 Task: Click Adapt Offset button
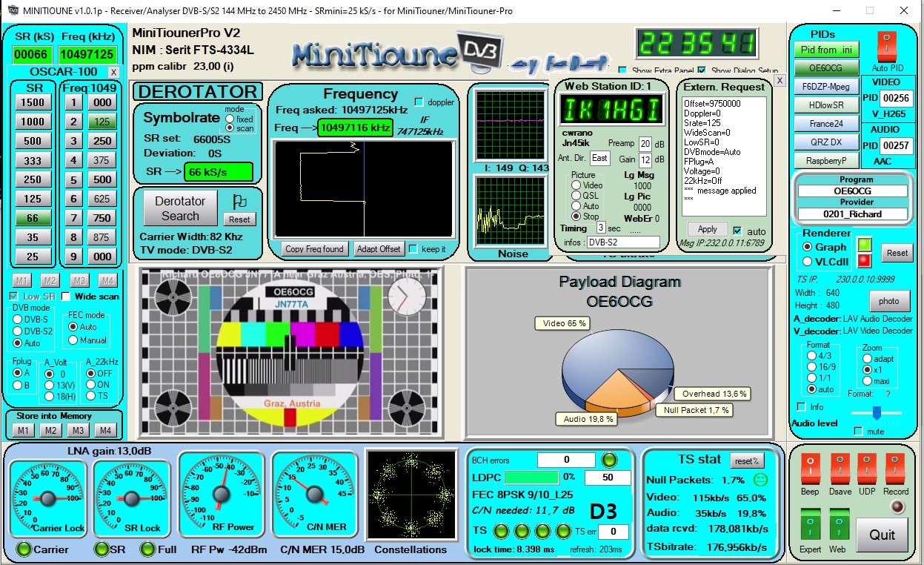point(379,249)
